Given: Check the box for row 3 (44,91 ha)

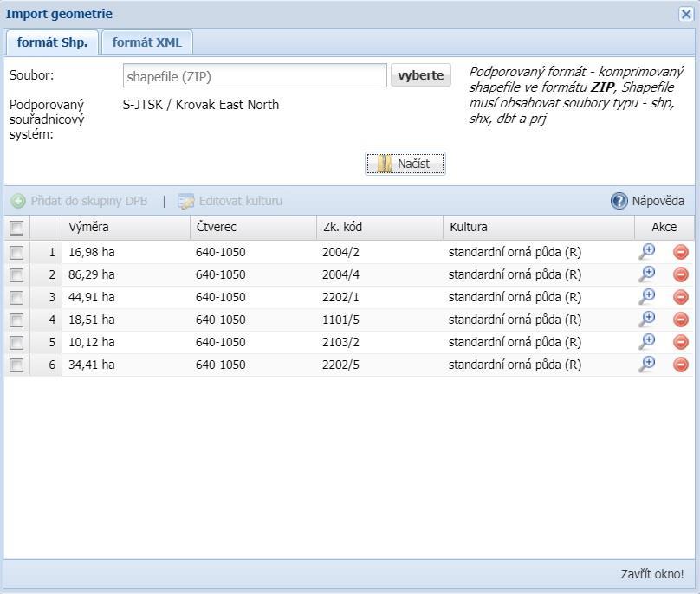Looking at the screenshot, I should [16, 298].
